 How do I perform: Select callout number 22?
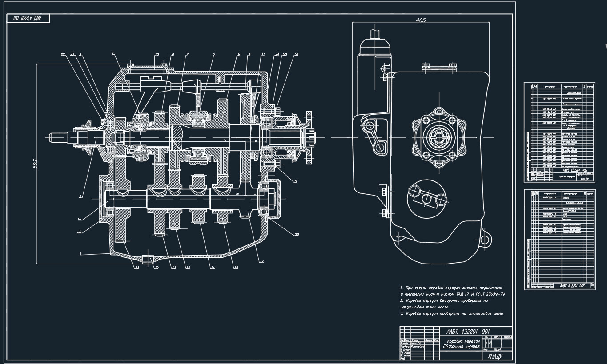pyautogui.click(x=63, y=54)
